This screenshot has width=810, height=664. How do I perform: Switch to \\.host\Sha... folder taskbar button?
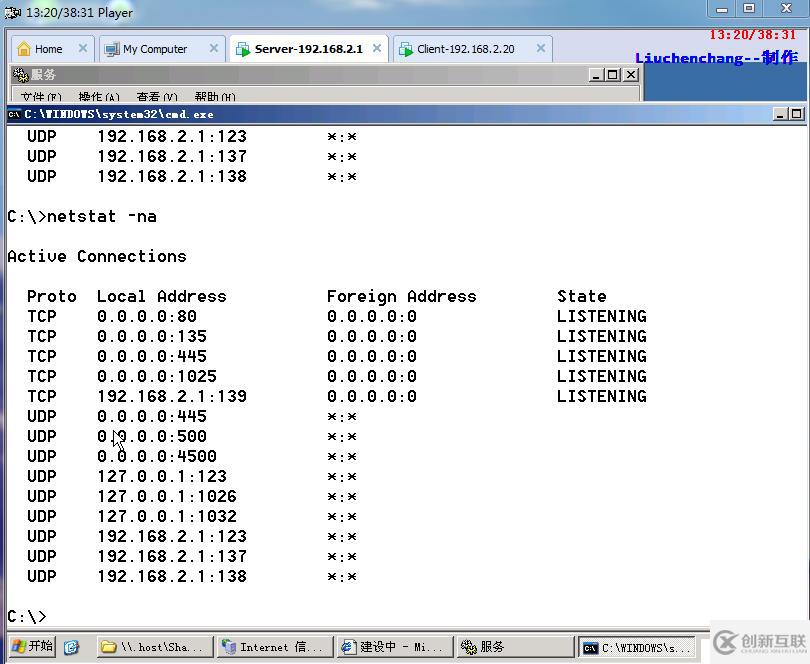[x=154, y=646]
